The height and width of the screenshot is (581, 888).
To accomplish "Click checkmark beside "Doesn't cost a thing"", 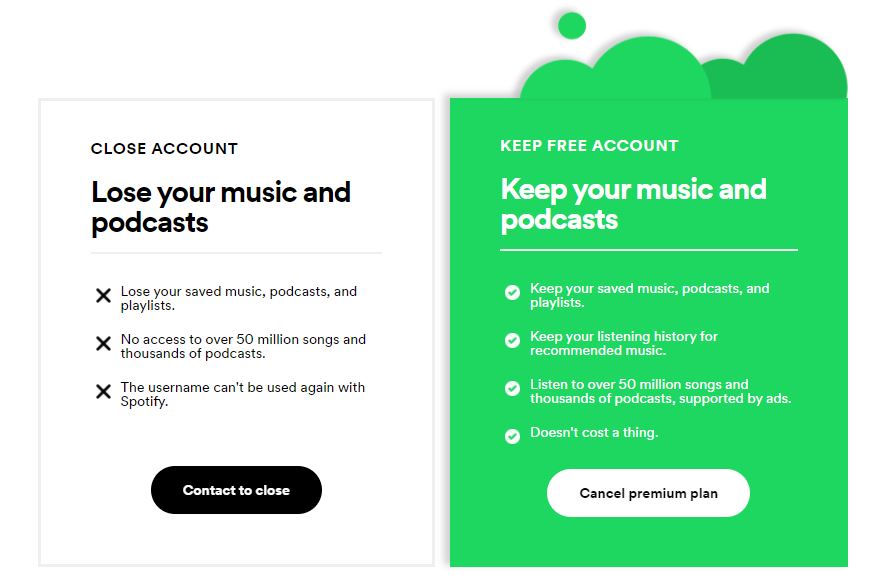I will pyautogui.click(x=512, y=436).
